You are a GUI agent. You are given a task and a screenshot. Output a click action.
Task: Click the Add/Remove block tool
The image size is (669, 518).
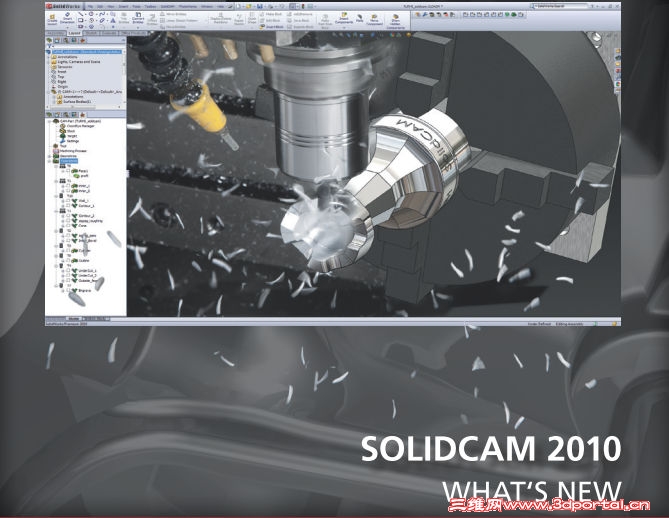[x=300, y=14]
